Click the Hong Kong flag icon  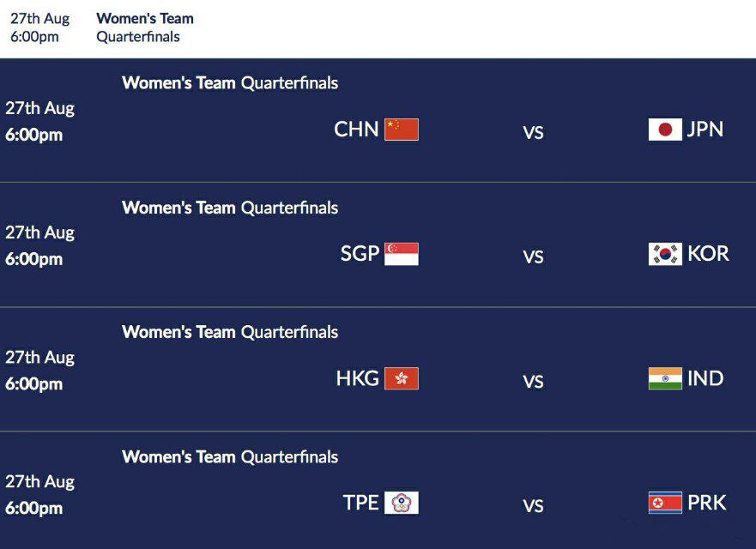pyautogui.click(x=401, y=378)
